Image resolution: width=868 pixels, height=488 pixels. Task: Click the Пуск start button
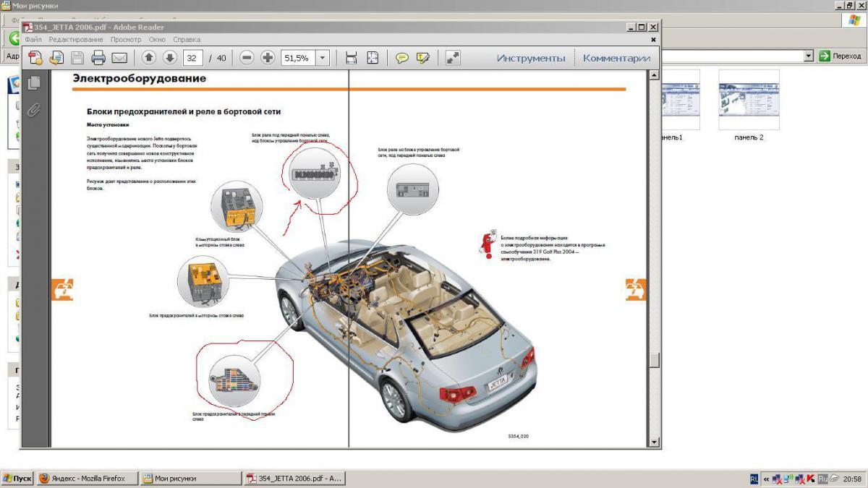[17, 478]
